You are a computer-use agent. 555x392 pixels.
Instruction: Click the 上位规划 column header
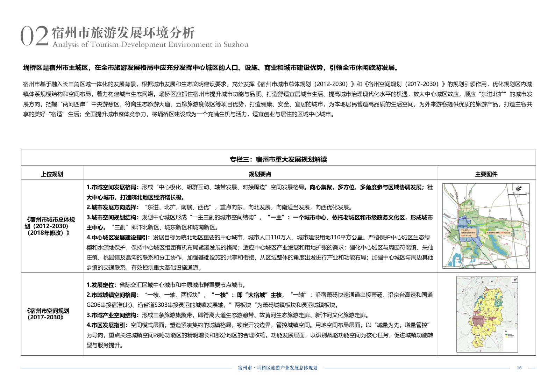point(52,174)
